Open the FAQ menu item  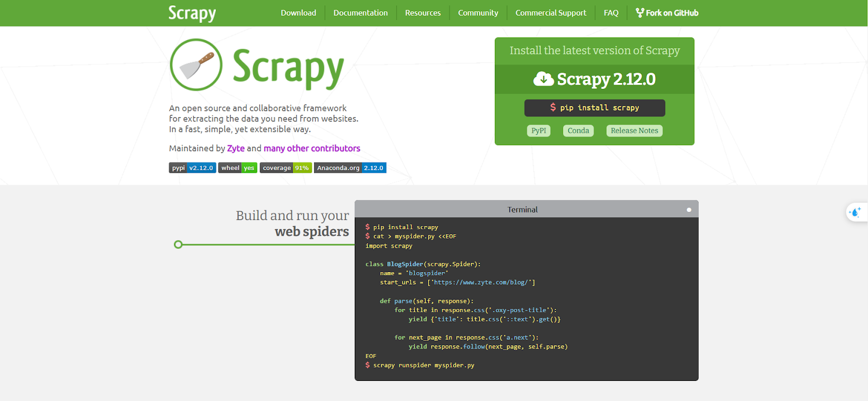[x=611, y=13]
